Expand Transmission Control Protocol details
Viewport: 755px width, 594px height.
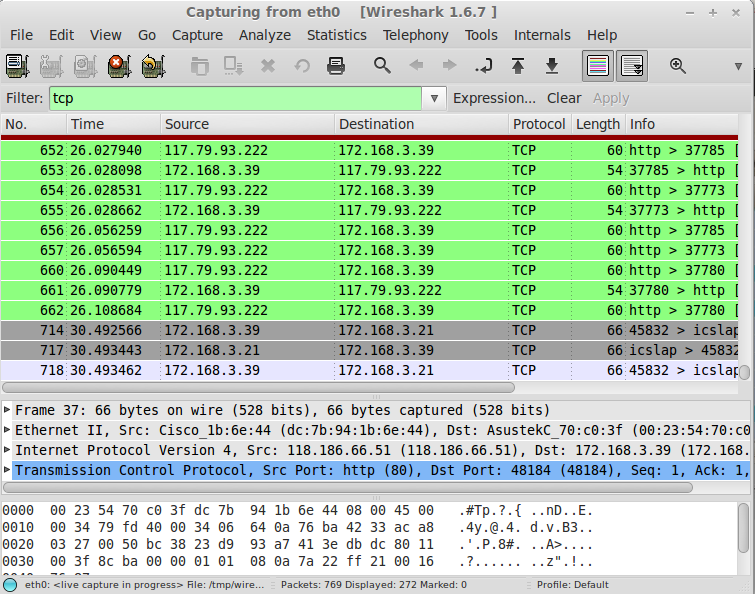(x=8, y=471)
